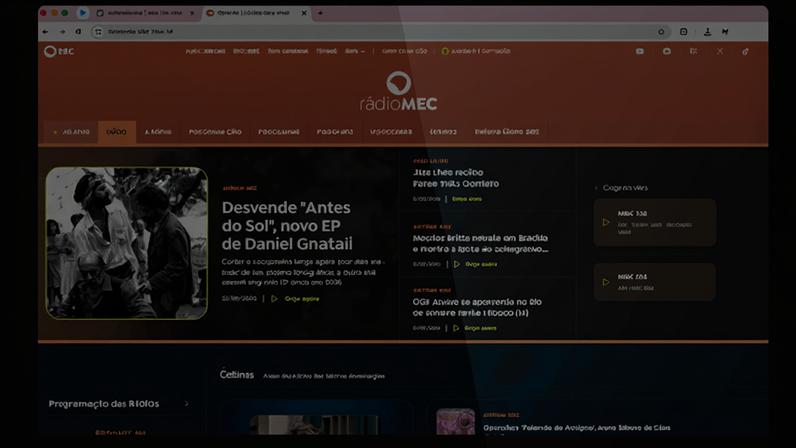Open the 'Antes do Sol' Daniel Gnatali headline
This screenshot has height=448, width=796.
pos(287,226)
